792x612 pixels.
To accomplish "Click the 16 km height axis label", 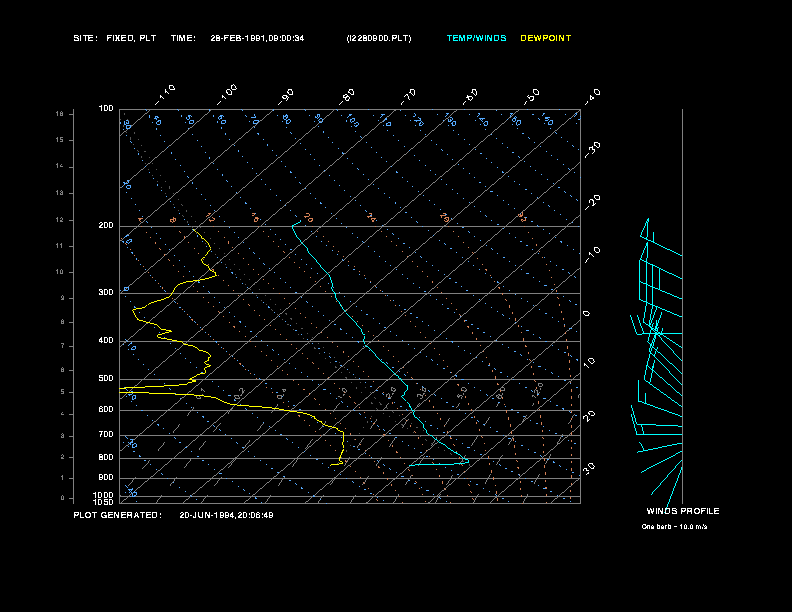I will coord(60,114).
